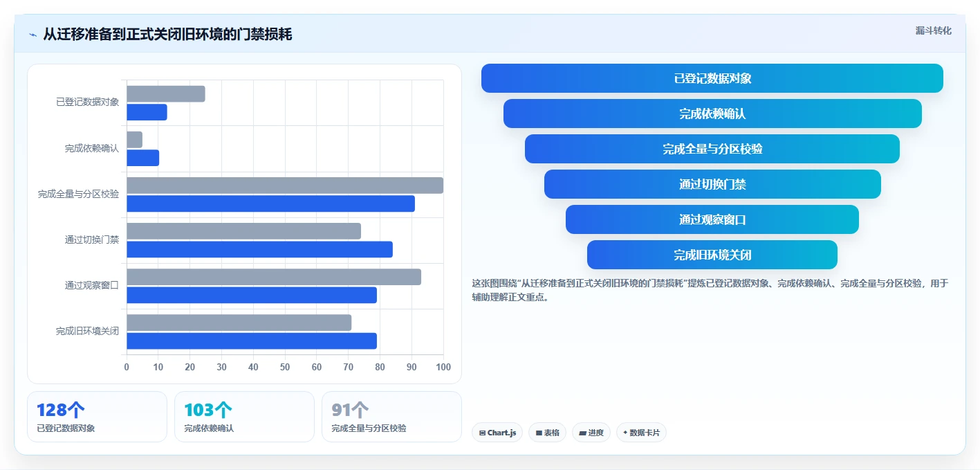Click x-axis tick label 100
The height and width of the screenshot is (470, 980).
(443, 367)
